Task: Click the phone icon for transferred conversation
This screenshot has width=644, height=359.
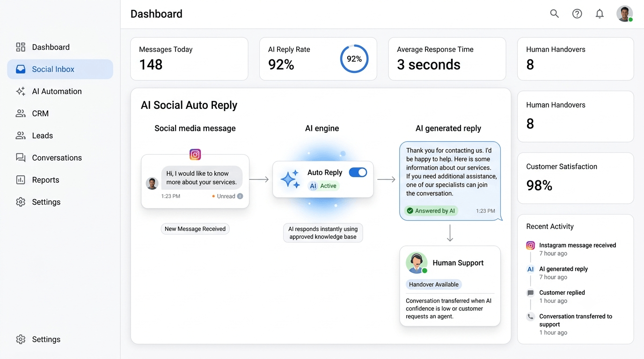Action: click(x=530, y=316)
